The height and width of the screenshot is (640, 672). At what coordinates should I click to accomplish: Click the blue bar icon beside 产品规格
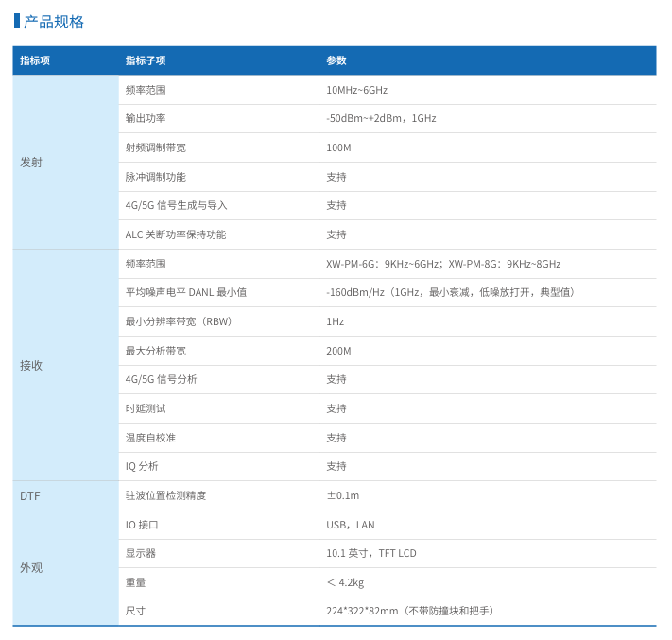click(17, 21)
